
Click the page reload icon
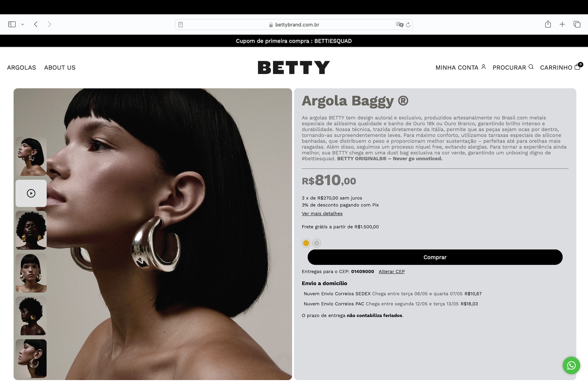click(x=408, y=25)
